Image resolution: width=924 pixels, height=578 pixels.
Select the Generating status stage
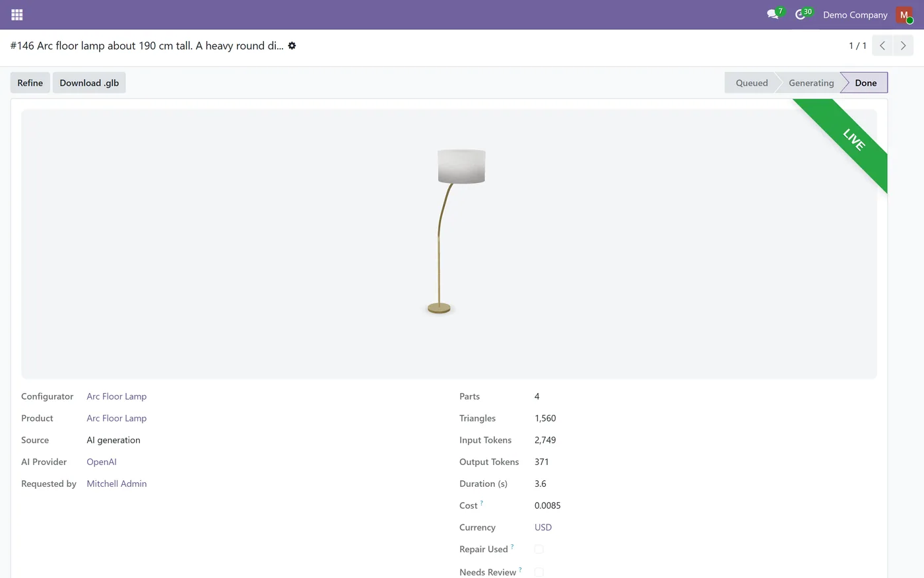tap(811, 83)
